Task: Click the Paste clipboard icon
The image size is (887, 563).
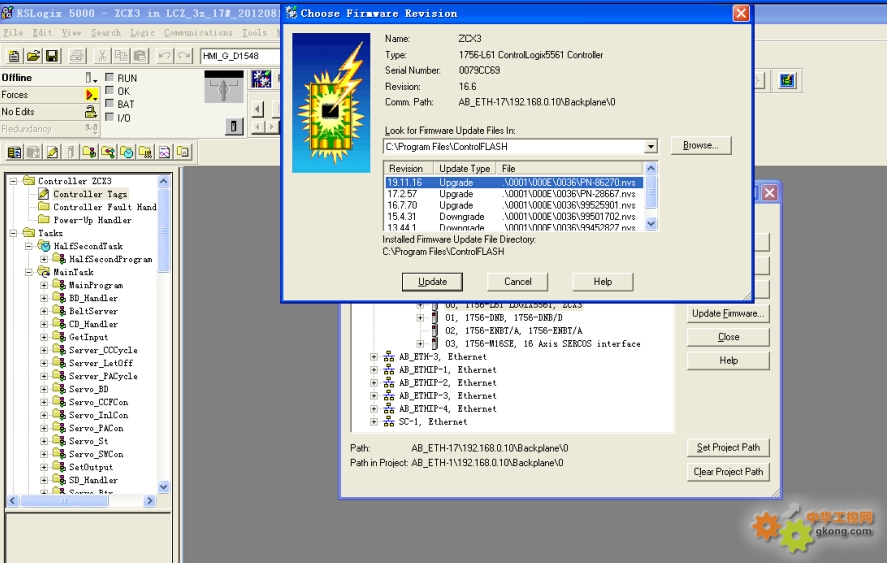Action: tap(140, 55)
